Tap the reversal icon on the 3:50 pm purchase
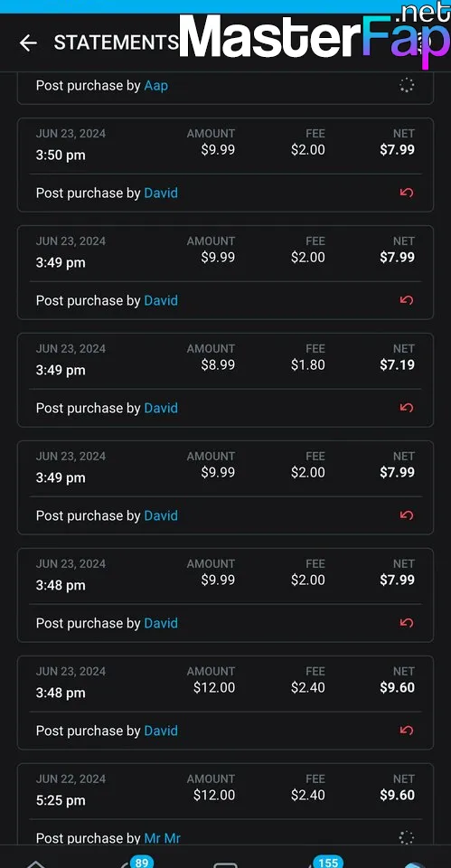451x868 pixels. 406,193
